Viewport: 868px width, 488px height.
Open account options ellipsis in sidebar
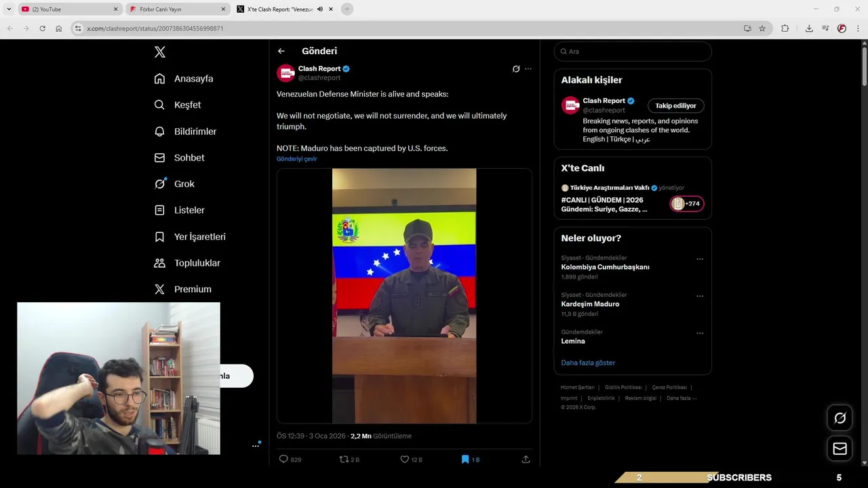pyautogui.click(x=256, y=446)
